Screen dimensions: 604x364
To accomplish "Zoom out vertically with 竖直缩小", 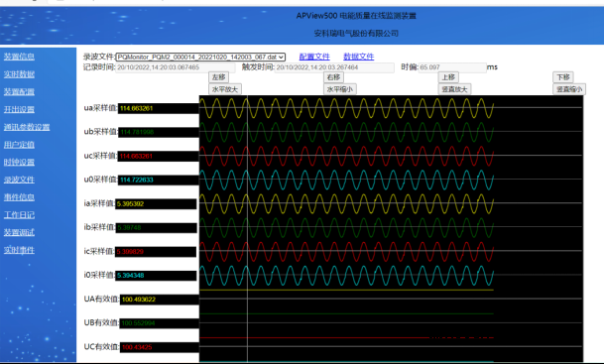I will pos(569,89).
